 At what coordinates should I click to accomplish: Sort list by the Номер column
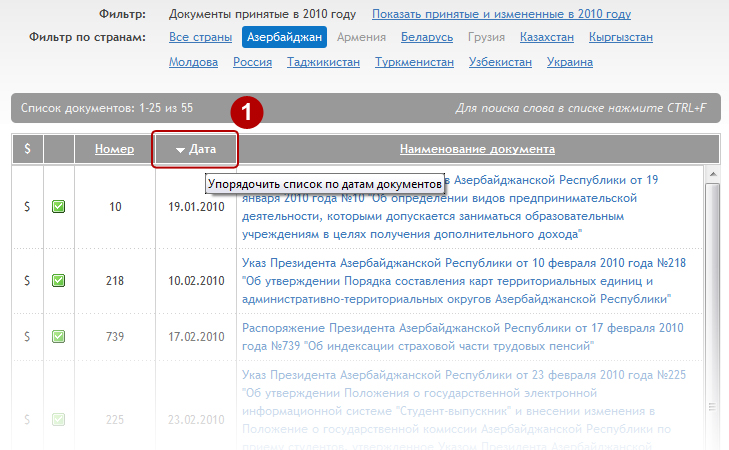[x=114, y=149]
